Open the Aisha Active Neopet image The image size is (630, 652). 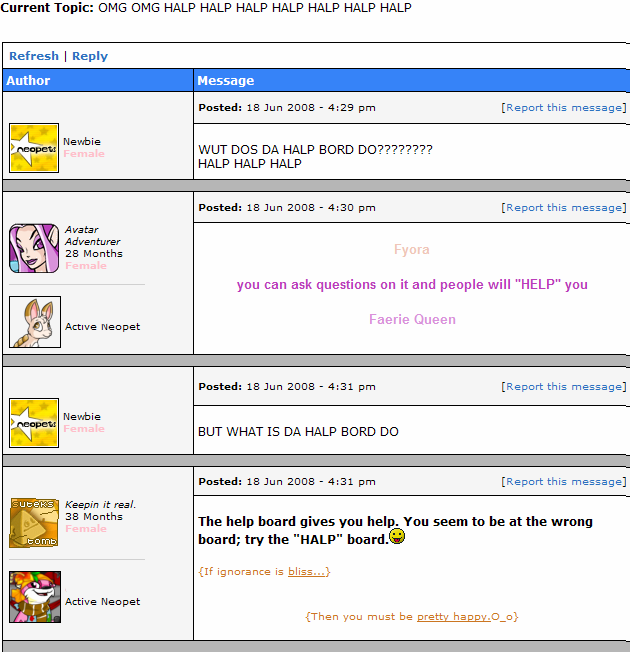[35, 322]
